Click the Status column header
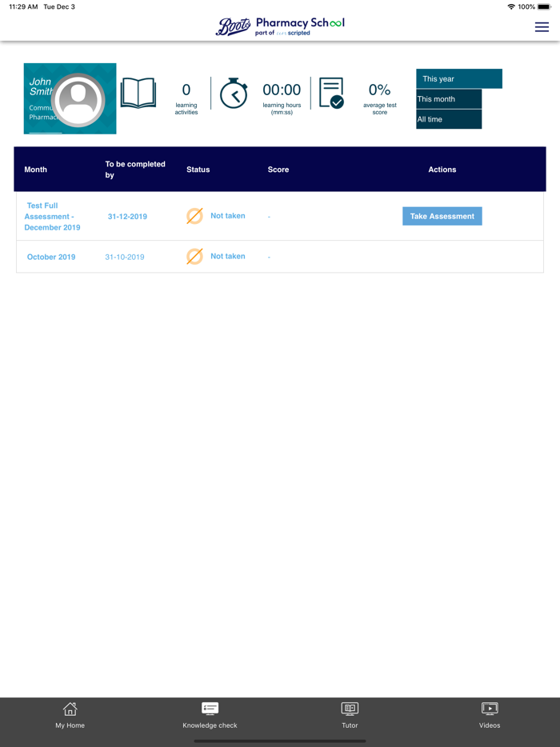The width and height of the screenshot is (560, 747). coord(198,170)
